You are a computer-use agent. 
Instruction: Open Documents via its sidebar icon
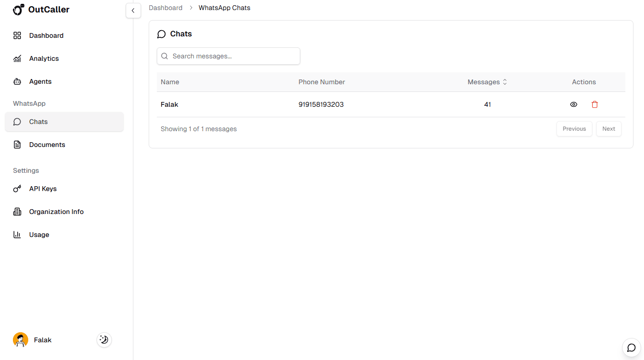coord(17,145)
